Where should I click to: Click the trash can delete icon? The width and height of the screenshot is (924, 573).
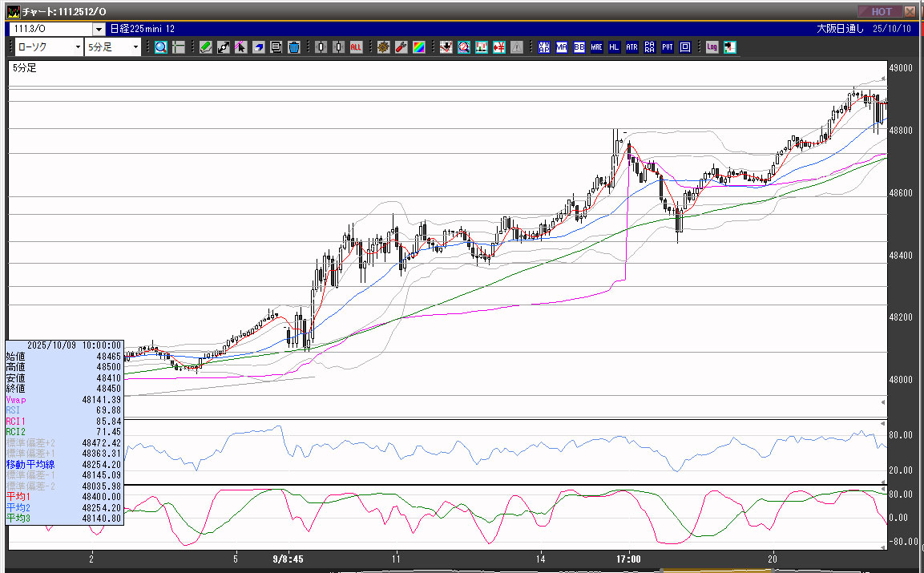click(294, 47)
